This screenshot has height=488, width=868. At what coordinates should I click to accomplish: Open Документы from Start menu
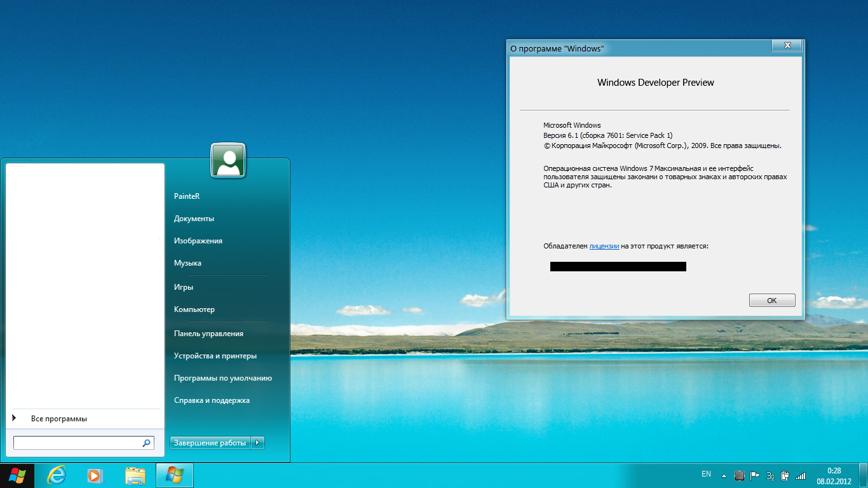tap(194, 219)
